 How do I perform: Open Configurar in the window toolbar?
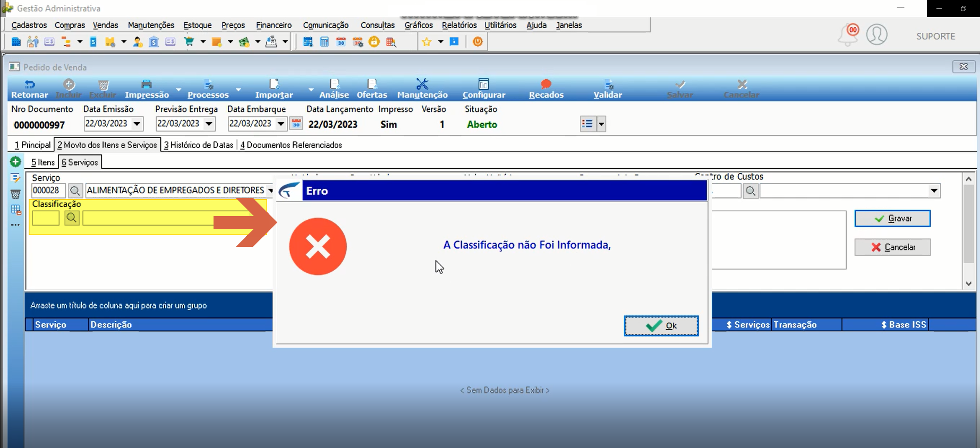[x=484, y=89]
